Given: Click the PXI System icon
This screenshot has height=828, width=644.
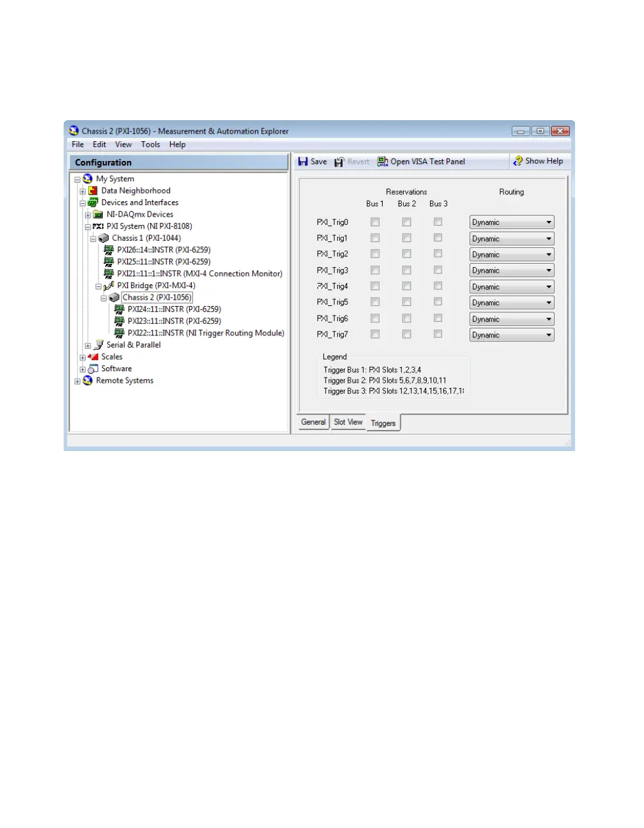Looking at the screenshot, I should click(98, 226).
